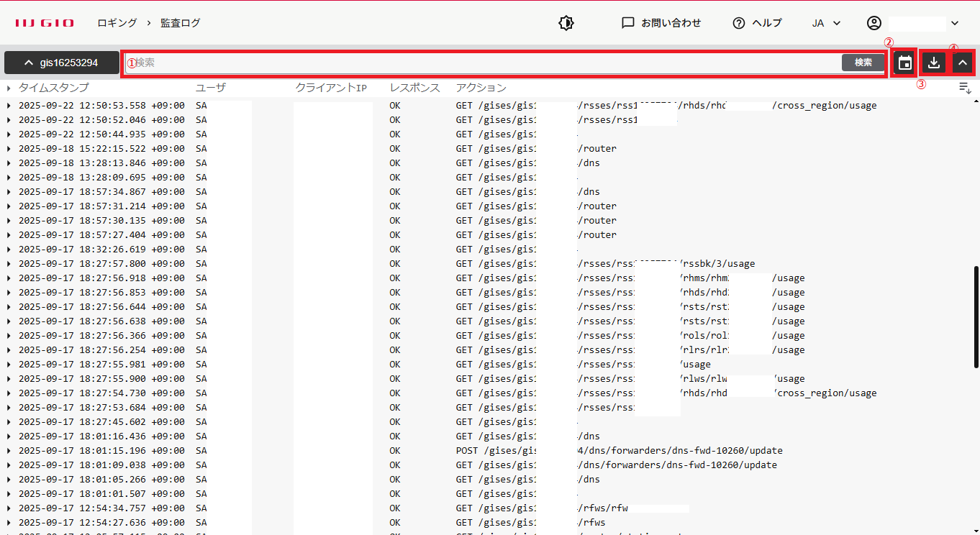Download the audit log

(933, 63)
